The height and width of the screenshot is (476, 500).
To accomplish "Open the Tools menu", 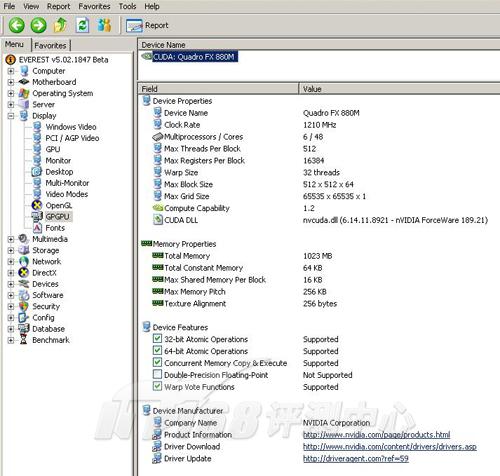I will (127, 6).
